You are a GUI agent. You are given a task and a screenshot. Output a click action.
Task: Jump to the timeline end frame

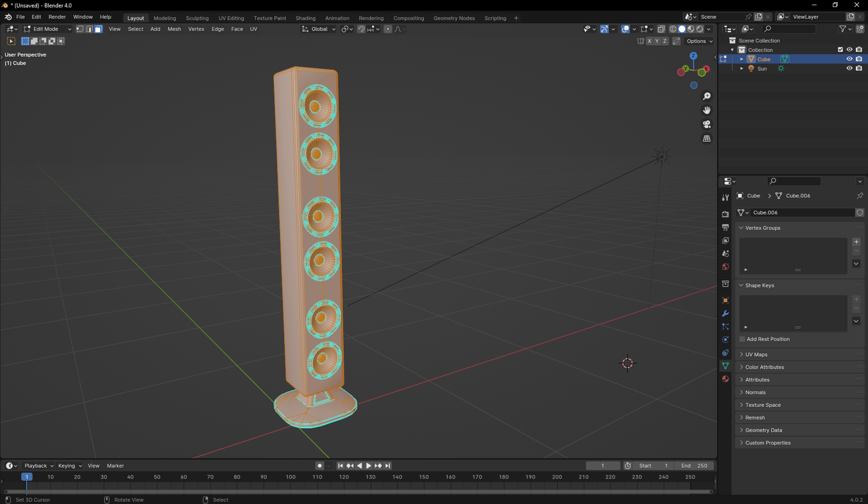tap(388, 466)
